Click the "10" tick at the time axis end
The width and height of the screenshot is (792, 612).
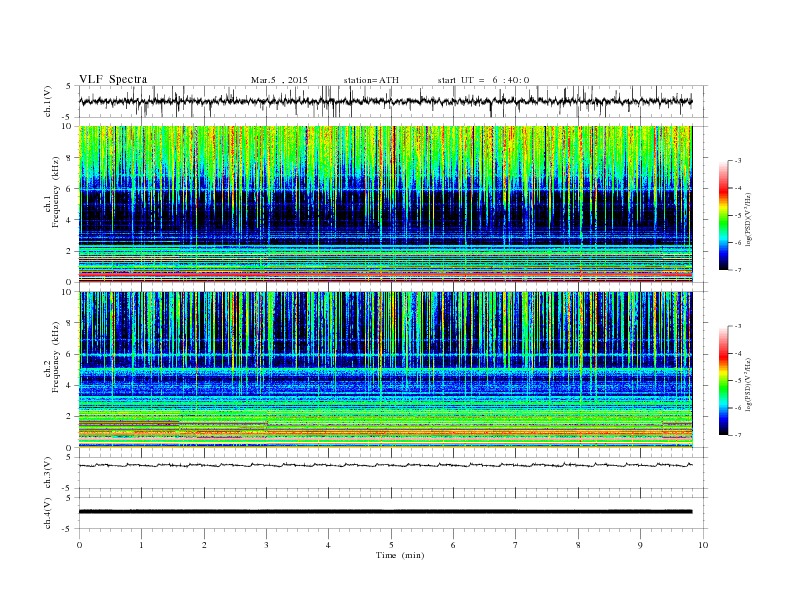tap(703, 545)
